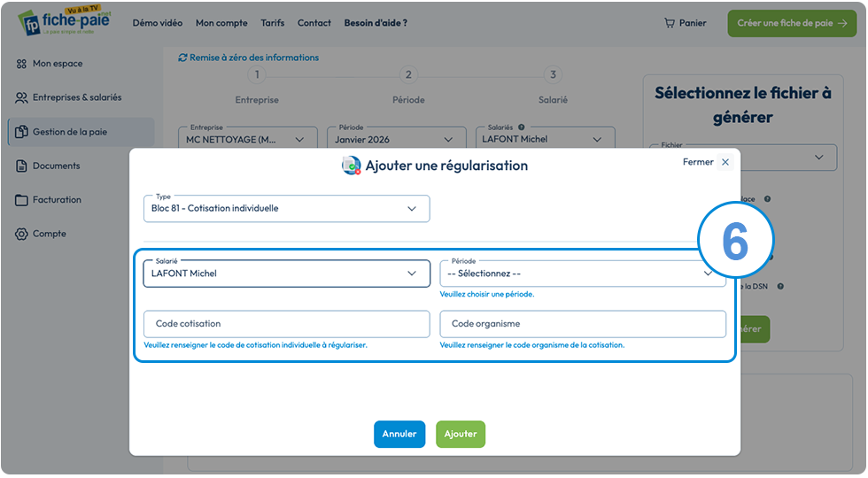This screenshot has width=868, height=478.
Task: Open Besoin d'aide menu item
Action: 376,23
